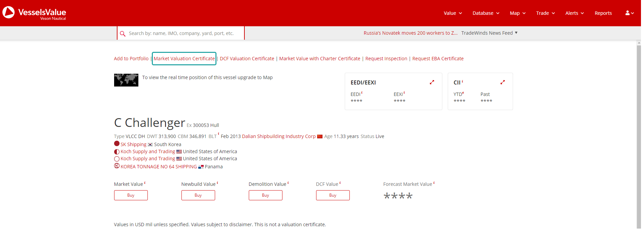Viewport: 644px width, 238px height.
Task: Open SK Shipping company link
Action: pos(134,144)
